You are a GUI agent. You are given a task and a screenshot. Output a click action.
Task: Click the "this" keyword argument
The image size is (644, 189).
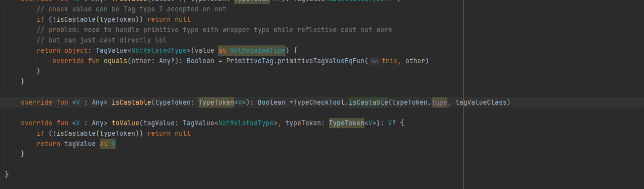coord(390,61)
